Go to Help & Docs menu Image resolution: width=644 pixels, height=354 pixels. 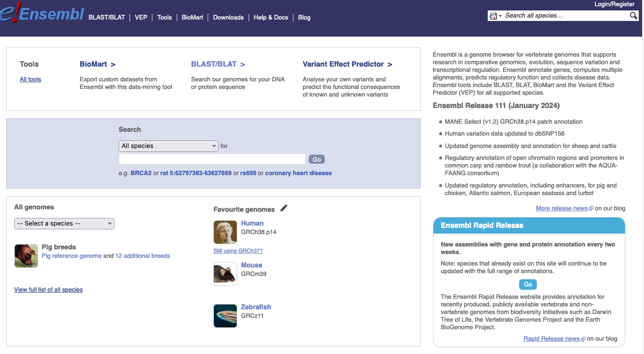coord(271,18)
